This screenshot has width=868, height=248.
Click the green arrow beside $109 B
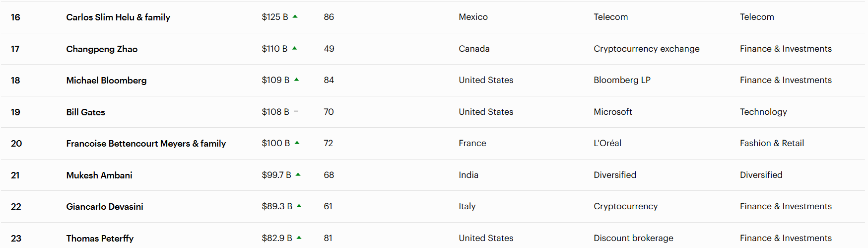296,80
